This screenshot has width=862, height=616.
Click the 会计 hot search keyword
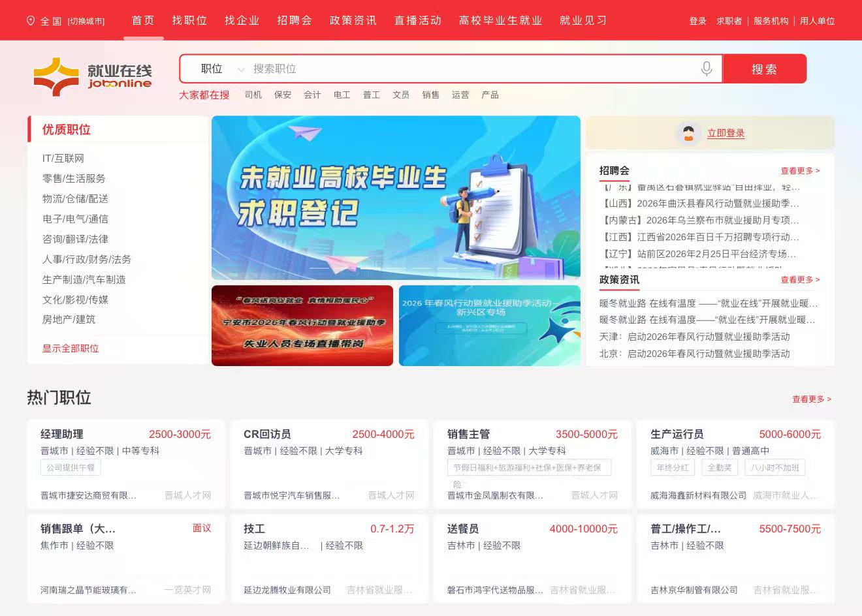coord(312,95)
